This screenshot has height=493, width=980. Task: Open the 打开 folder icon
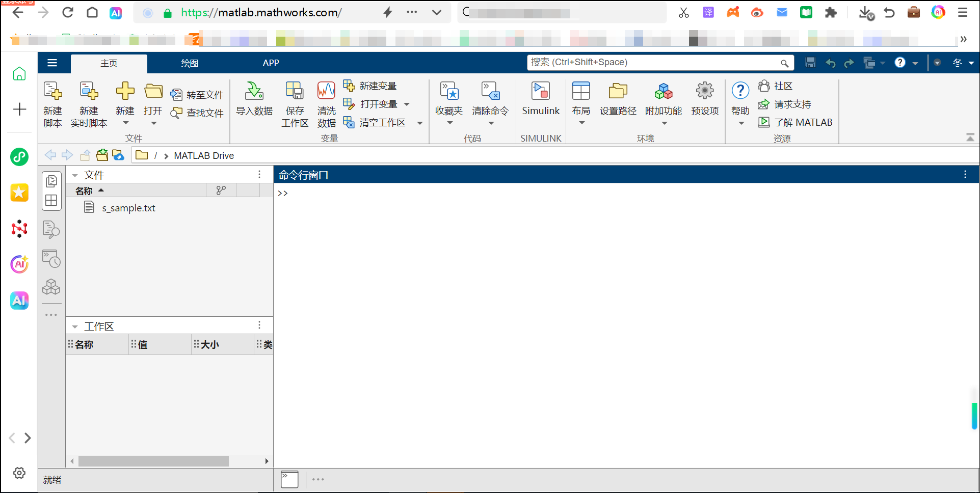pyautogui.click(x=153, y=91)
